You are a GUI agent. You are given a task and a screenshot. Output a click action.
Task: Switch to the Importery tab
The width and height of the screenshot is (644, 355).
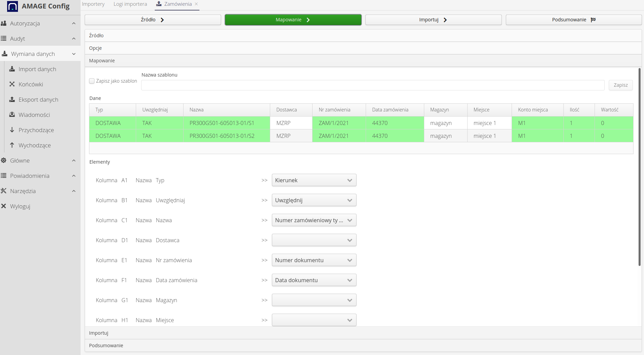(93, 4)
